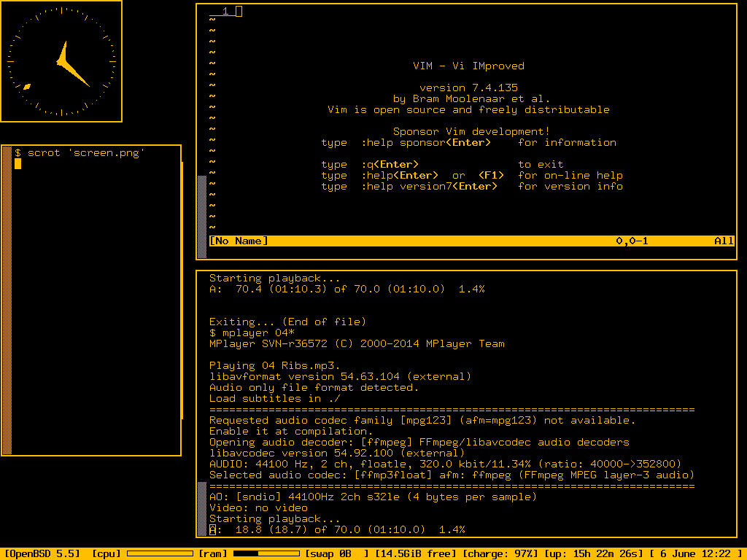747x560 pixels.
Task: Click the OpenBSD 5.5 label in status bar
Action: tap(42, 553)
